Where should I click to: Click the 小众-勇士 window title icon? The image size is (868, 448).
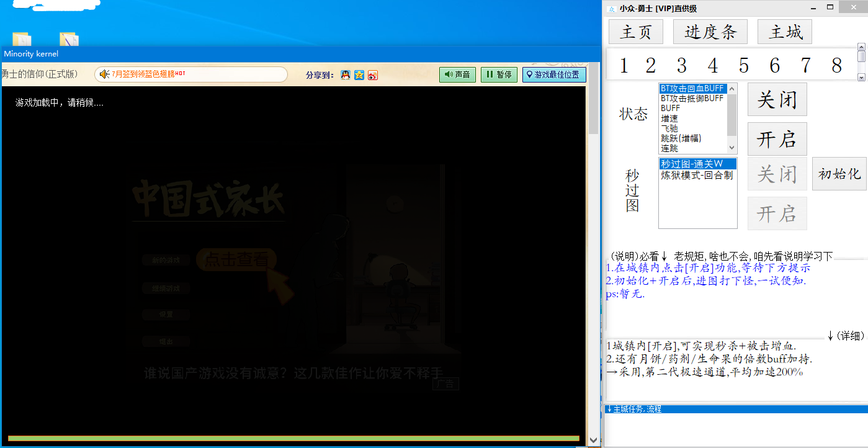[611, 9]
